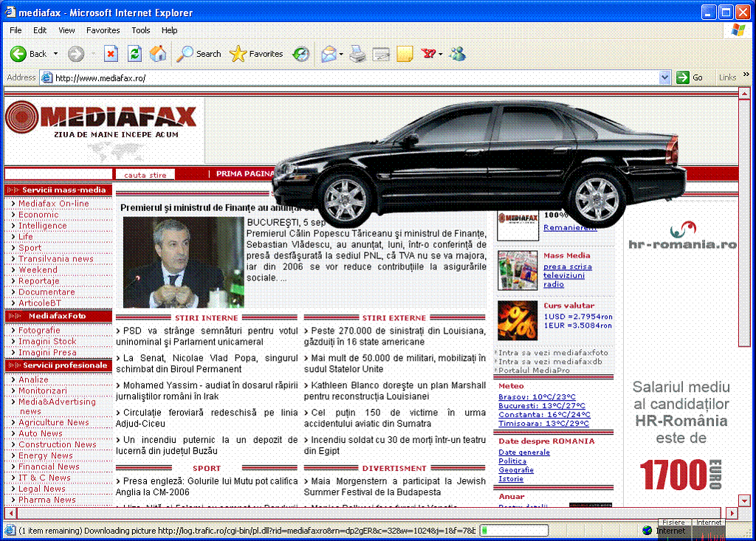756x541 pixels.
Task: Open the Messenger people icon
Action: 457,54
